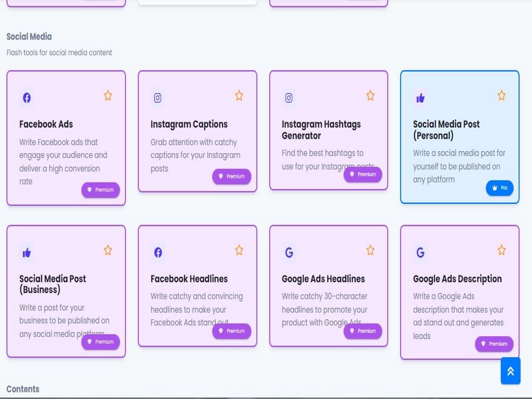Click thumbs-up icon on Social Media Post (Business)
The image size is (532, 399).
(x=27, y=252)
